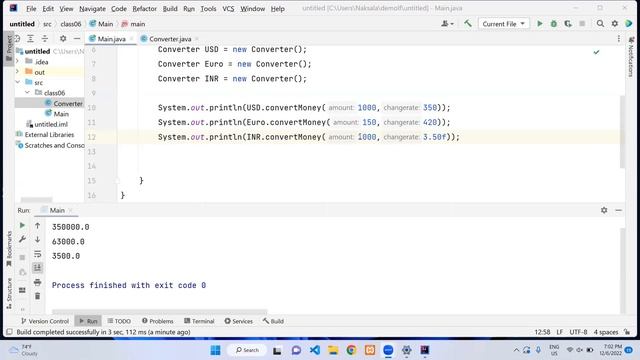
Task: Open IDE settings gear in top toolbar
Action: point(615,24)
